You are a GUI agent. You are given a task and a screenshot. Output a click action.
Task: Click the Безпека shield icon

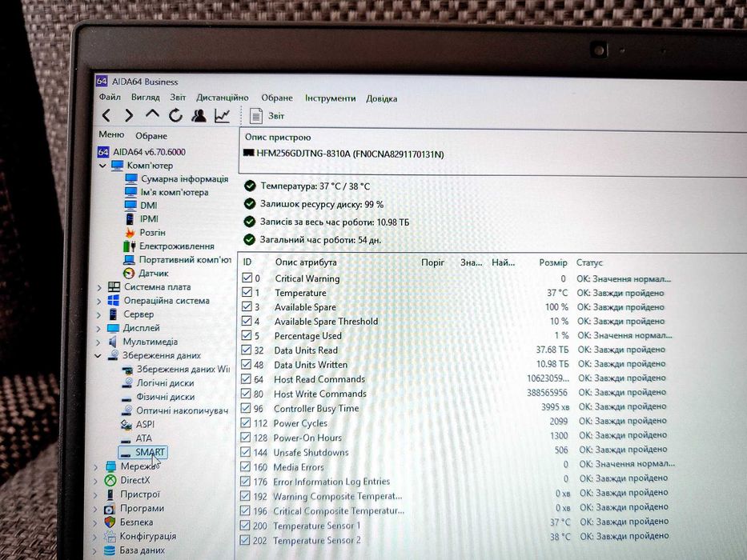tap(110, 522)
